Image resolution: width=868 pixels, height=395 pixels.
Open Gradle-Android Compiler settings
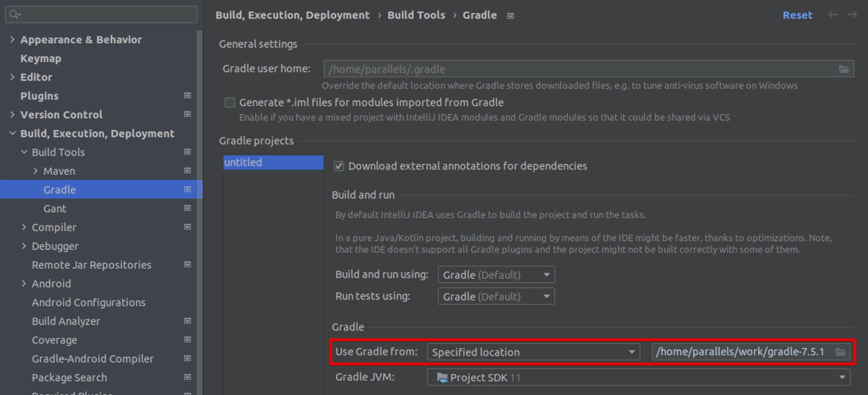[93, 359]
